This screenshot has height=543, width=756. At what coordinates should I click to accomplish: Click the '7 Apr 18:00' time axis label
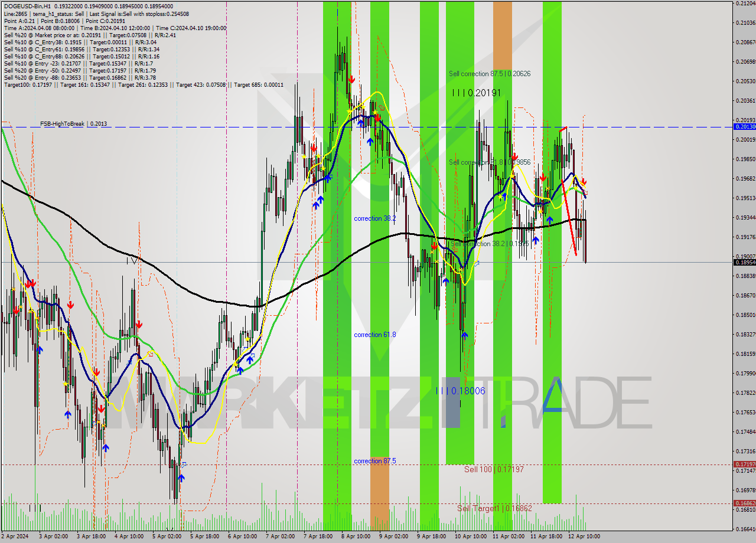tap(317, 537)
